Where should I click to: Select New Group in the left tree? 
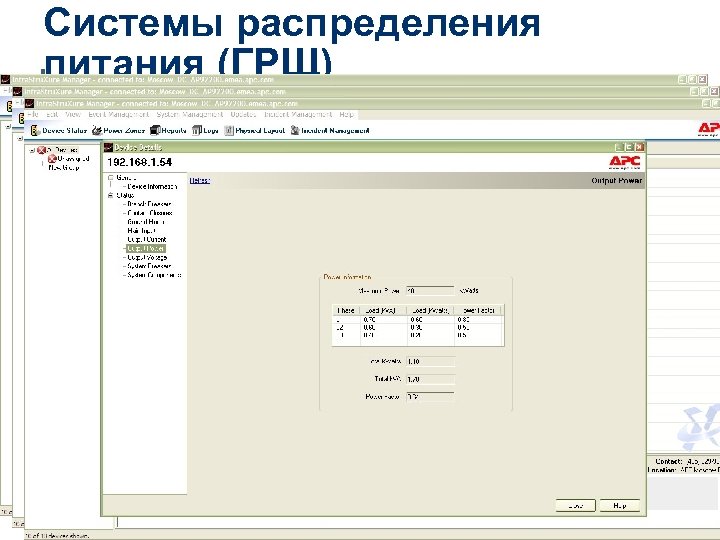pos(64,168)
